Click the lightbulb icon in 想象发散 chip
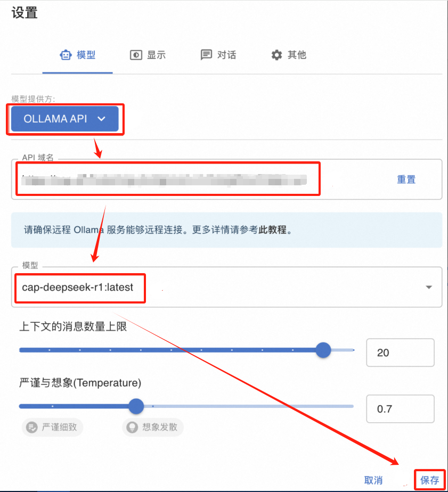Screen dimensions: 448x492 click(x=132, y=427)
